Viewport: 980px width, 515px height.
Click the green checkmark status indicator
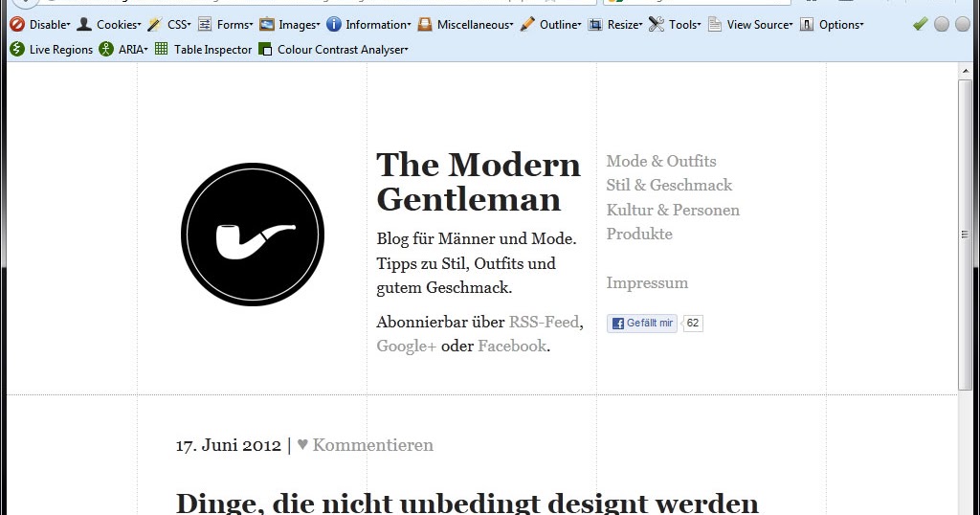tap(920, 24)
